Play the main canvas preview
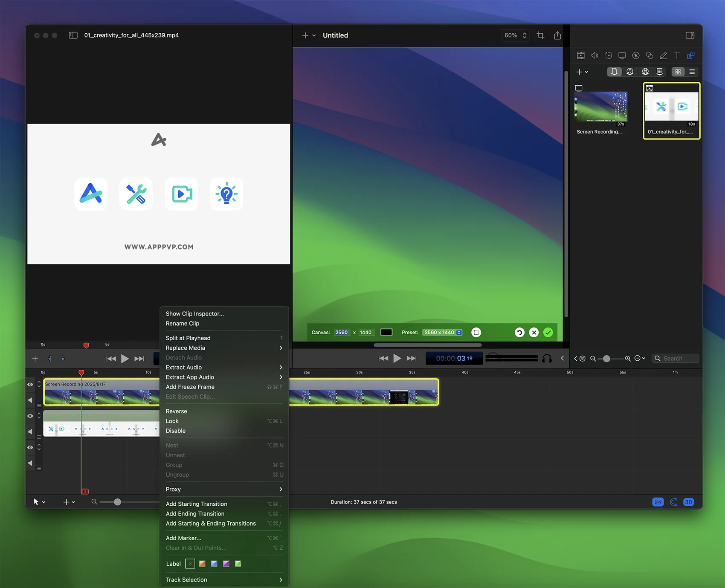Image resolution: width=725 pixels, height=588 pixels. point(397,358)
